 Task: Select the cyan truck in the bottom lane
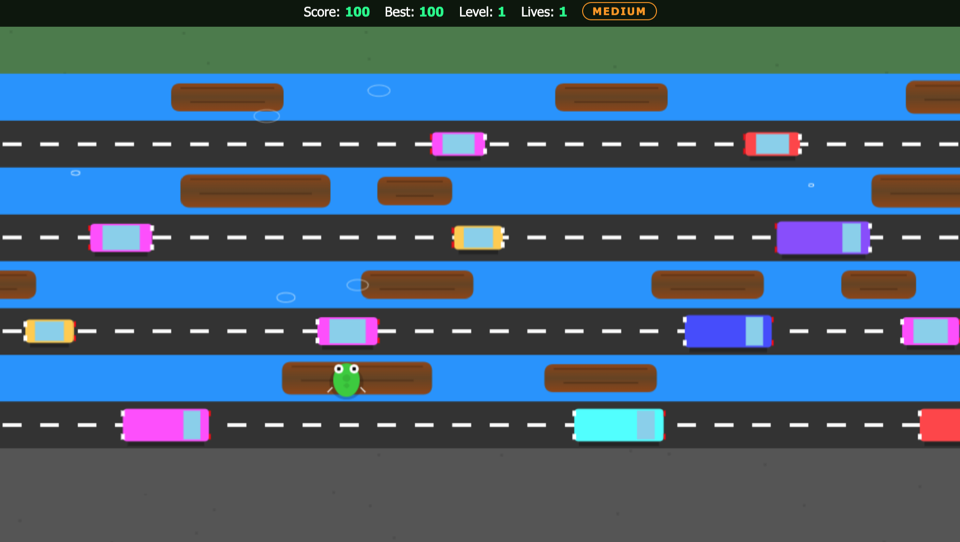(x=618, y=425)
